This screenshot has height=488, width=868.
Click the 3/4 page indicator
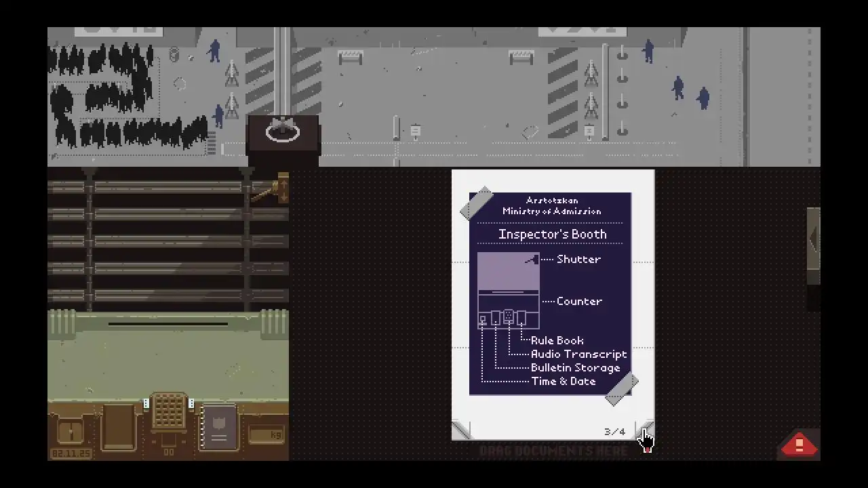click(x=614, y=432)
